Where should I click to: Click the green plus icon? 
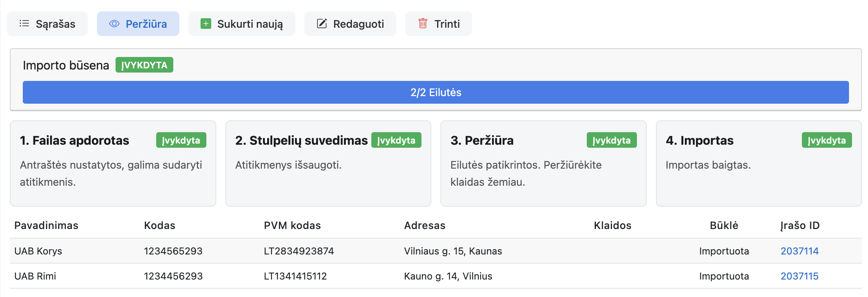click(x=206, y=24)
